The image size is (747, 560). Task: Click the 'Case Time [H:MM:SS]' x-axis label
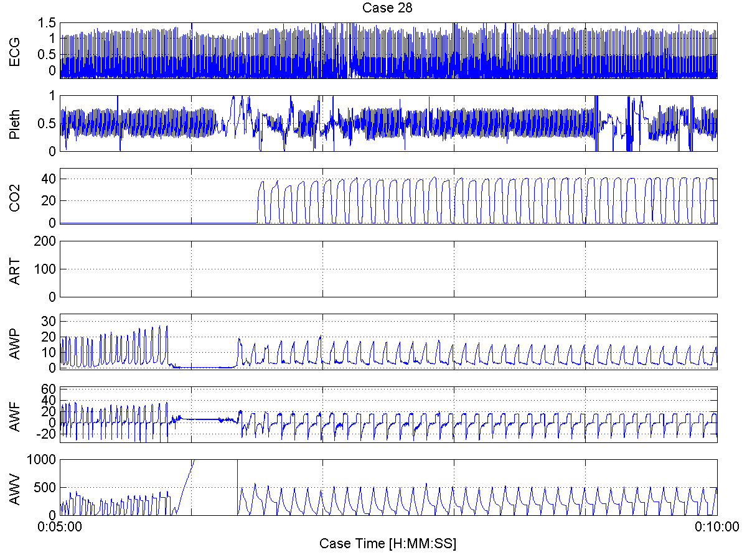click(x=388, y=544)
